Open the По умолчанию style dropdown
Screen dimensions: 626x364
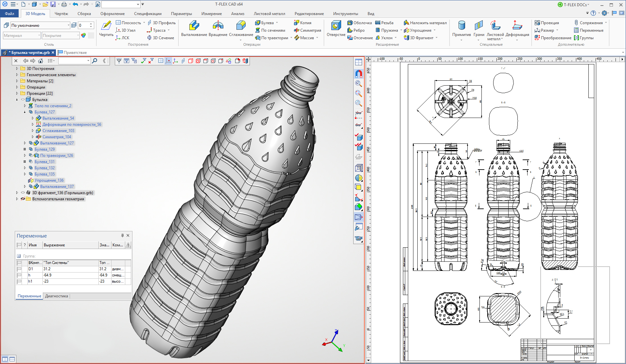(x=68, y=25)
